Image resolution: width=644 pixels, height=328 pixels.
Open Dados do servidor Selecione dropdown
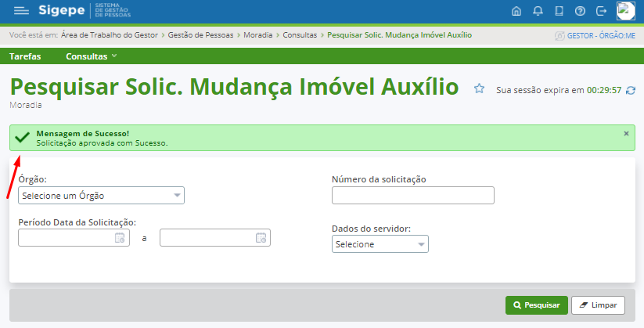[x=380, y=244]
